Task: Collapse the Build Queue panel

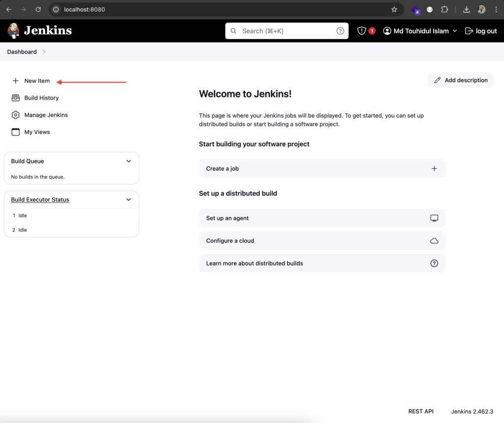Action: [128, 161]
